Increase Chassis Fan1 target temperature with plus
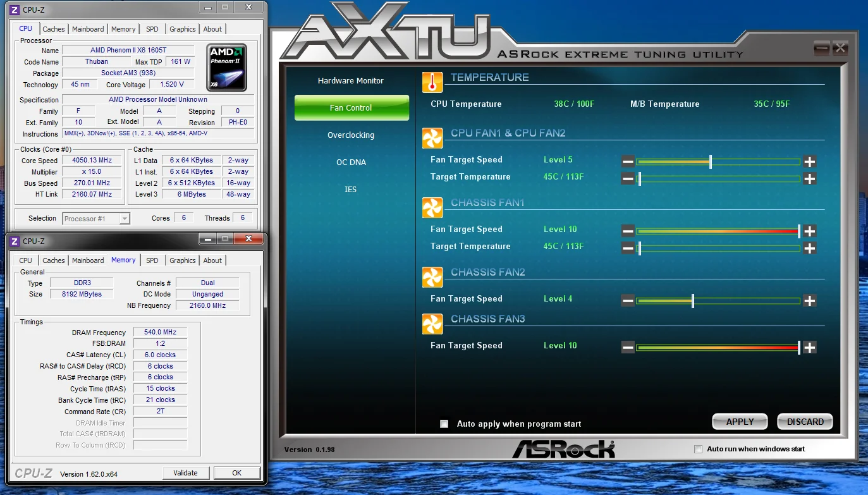This screenshot has width=868, height=495. click(810, 248)
